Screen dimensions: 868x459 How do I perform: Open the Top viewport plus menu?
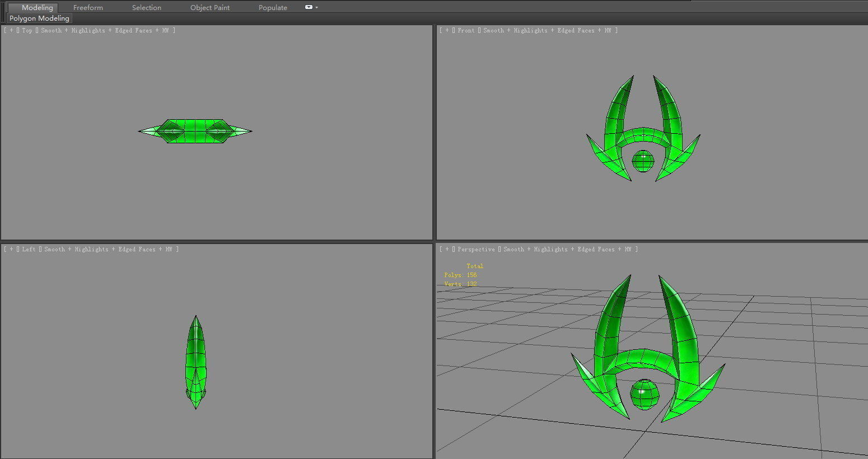11,31
